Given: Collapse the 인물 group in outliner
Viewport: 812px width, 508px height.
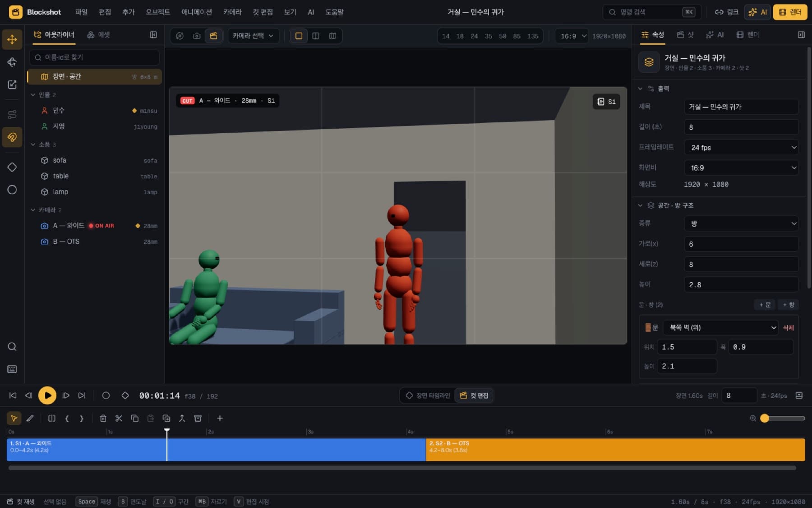Looking at the screenshot, I should coord(33,95).
